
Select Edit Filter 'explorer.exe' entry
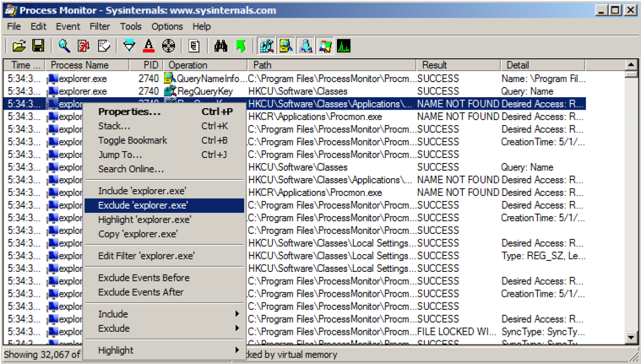165,256
